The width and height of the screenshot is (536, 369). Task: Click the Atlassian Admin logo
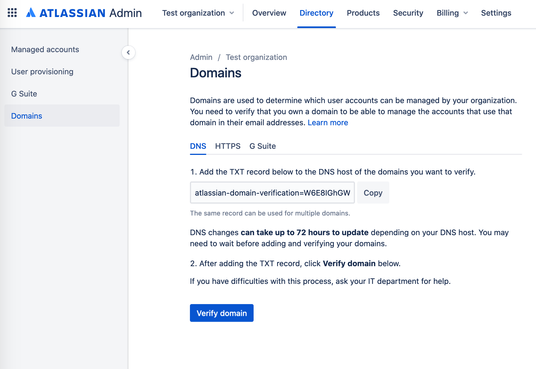tap(84, 13)
